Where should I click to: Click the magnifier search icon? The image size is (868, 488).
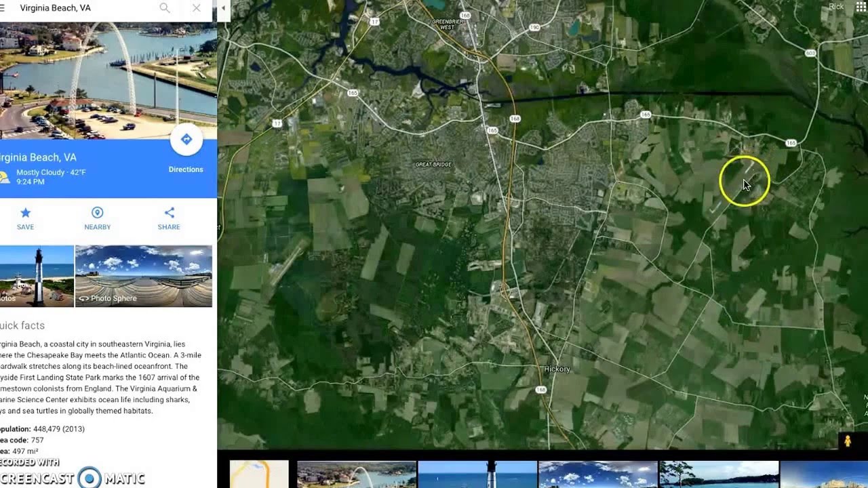(165, 8)
